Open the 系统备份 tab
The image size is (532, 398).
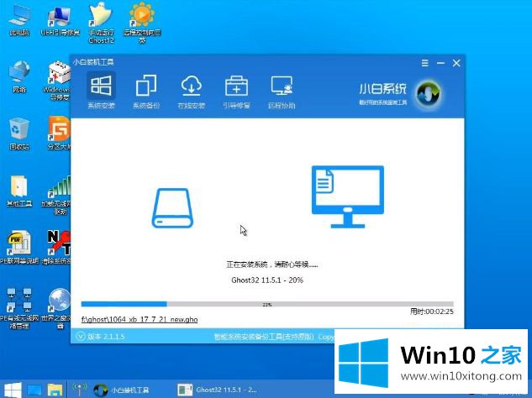[146, 92]
